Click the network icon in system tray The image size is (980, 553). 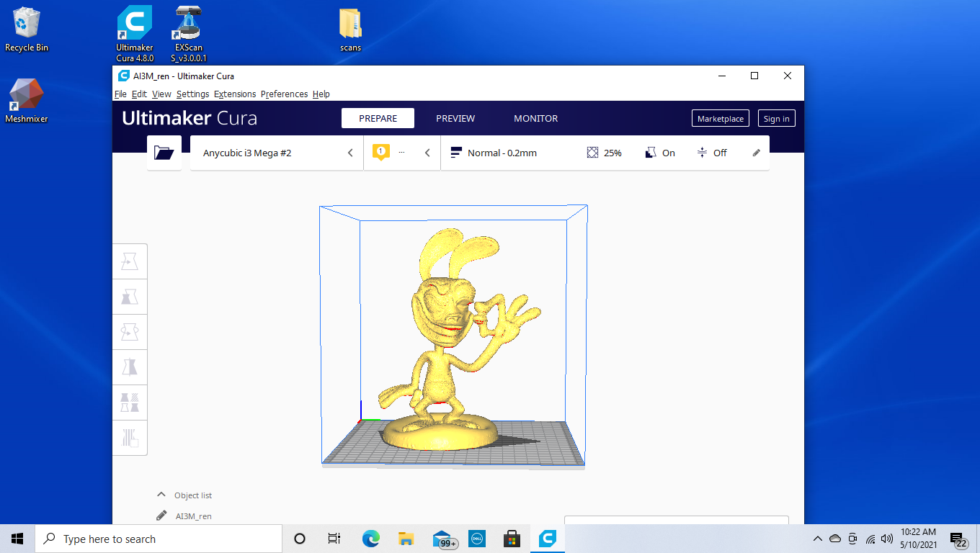point(870,539)
